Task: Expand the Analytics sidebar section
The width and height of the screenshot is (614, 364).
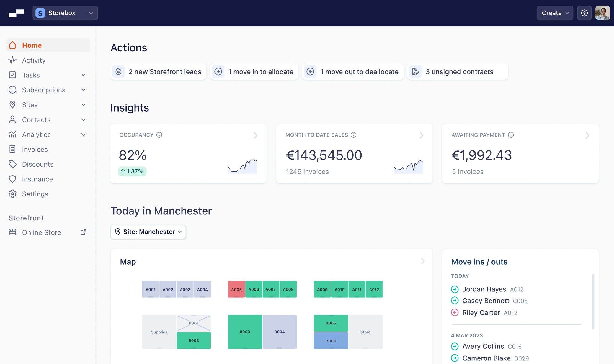Action: tap(84, 135)
